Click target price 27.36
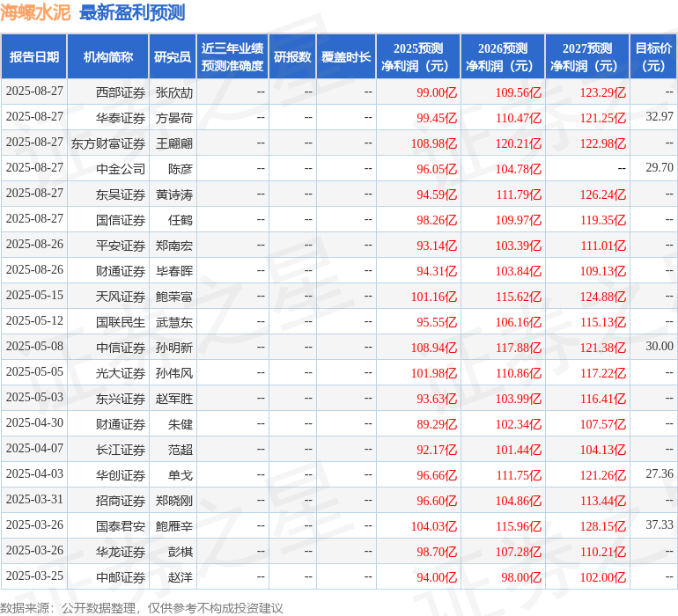 click(x=660, y=473)
